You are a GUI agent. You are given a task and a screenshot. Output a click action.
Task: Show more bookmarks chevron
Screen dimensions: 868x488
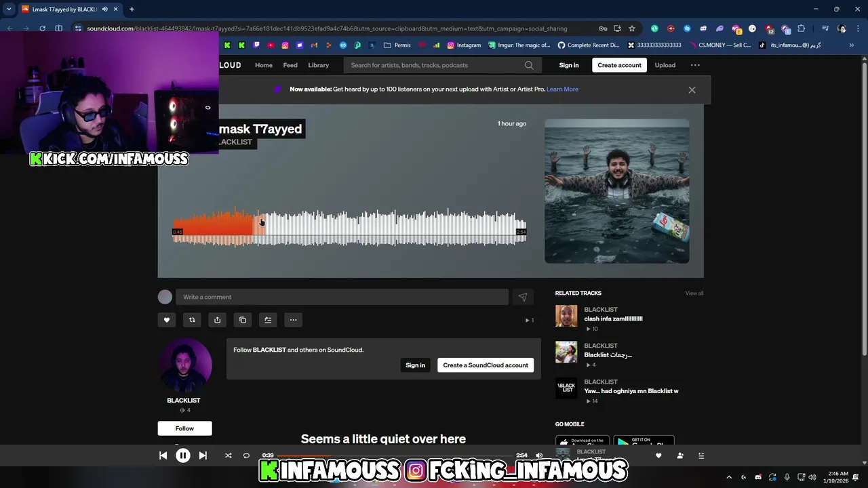852,45
